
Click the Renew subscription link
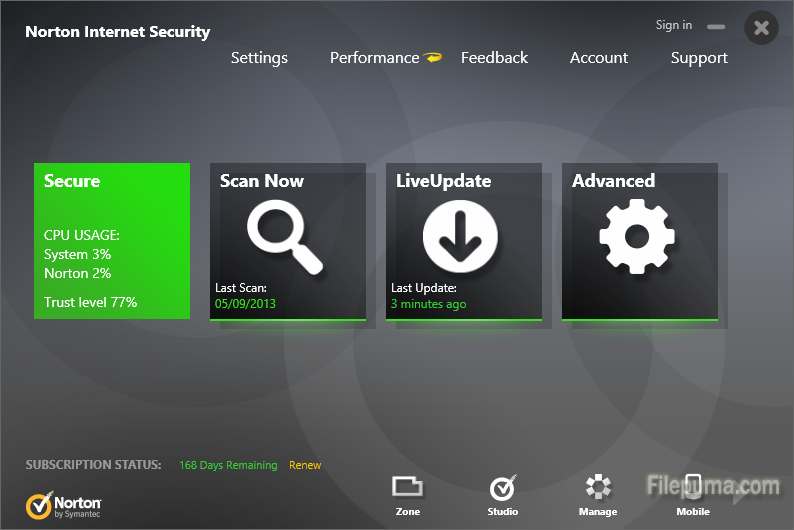[x=305, y=465]
